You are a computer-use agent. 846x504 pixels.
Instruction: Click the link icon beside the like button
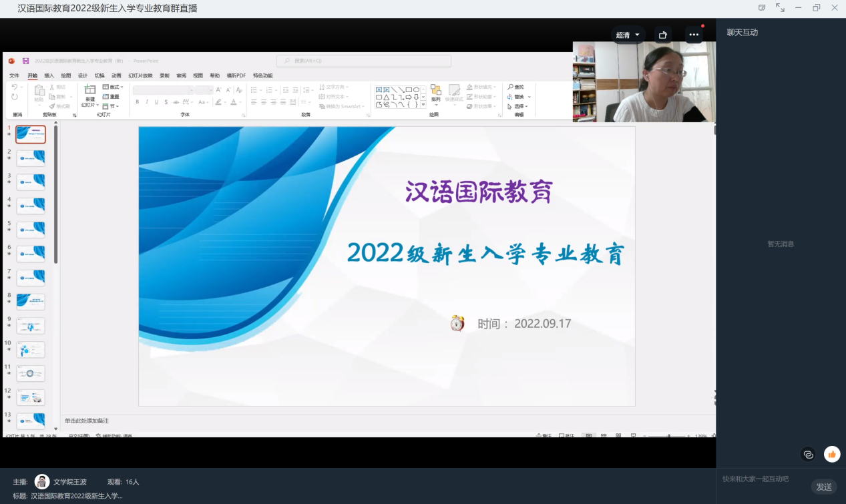809,455
